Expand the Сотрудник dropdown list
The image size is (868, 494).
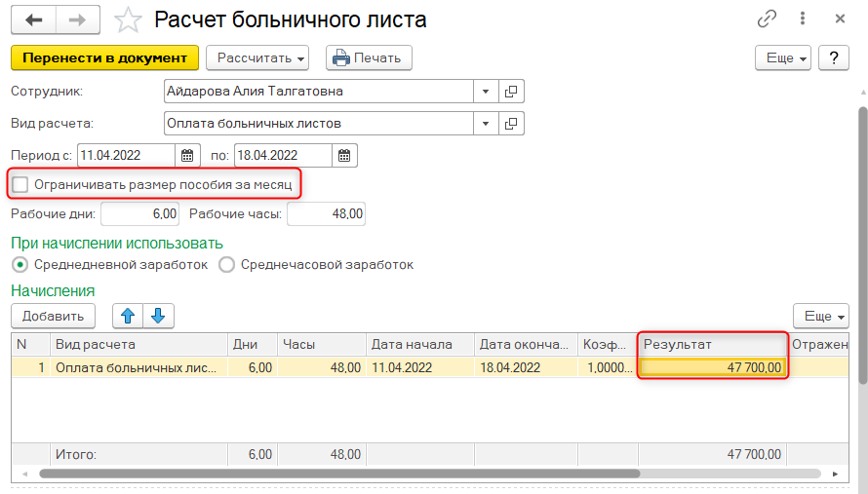pyautogui.click(x=487, y=92)
